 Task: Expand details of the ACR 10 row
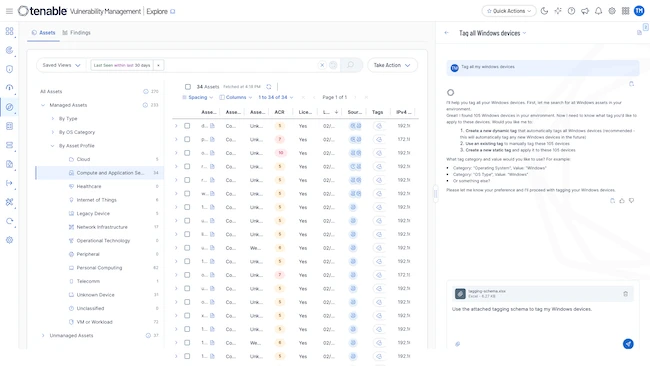point(176,153)
